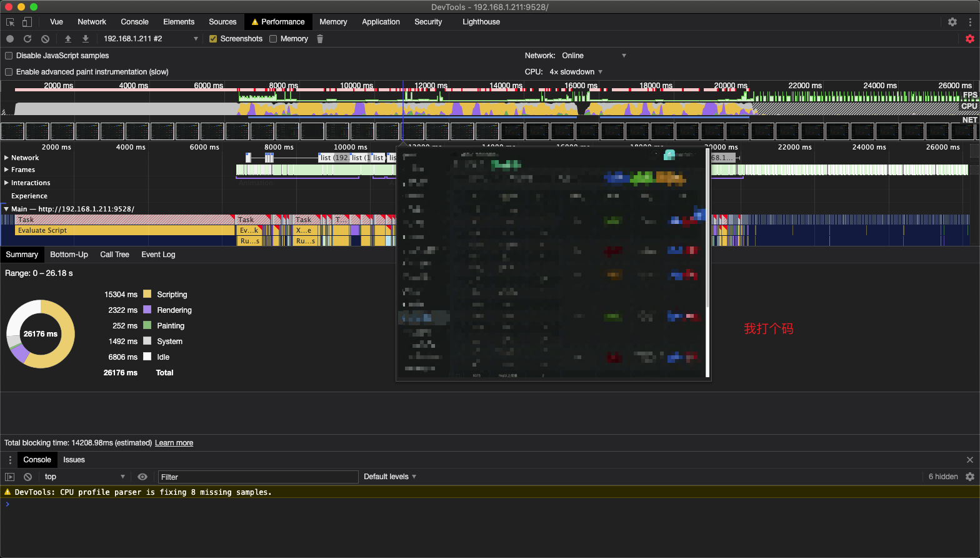The image size is (980, 558).
Task: Follow the Learn more link
Action: pyautogui.click(x=174, y=443)
